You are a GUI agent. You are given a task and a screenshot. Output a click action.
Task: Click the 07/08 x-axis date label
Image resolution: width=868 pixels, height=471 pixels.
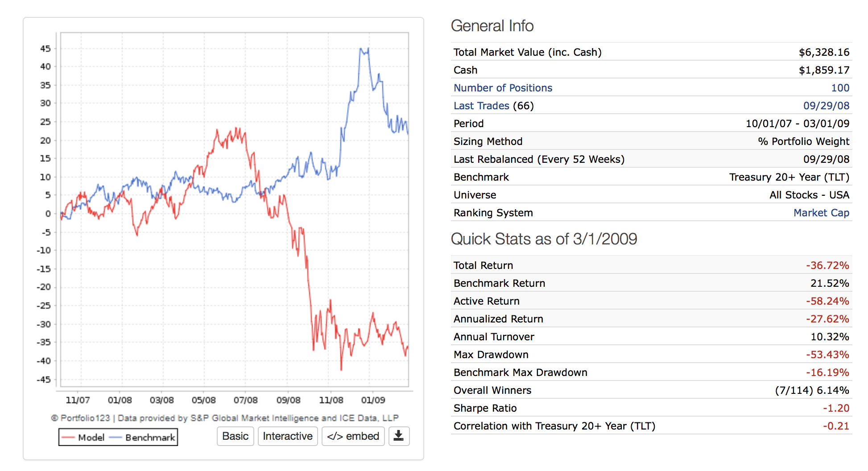245,400
